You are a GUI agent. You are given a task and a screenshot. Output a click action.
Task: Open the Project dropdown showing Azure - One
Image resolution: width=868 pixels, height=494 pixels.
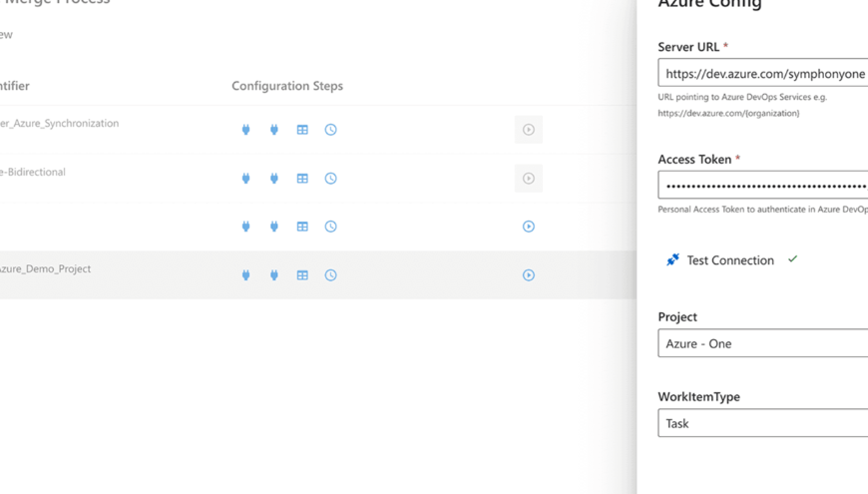pos(763,343)
